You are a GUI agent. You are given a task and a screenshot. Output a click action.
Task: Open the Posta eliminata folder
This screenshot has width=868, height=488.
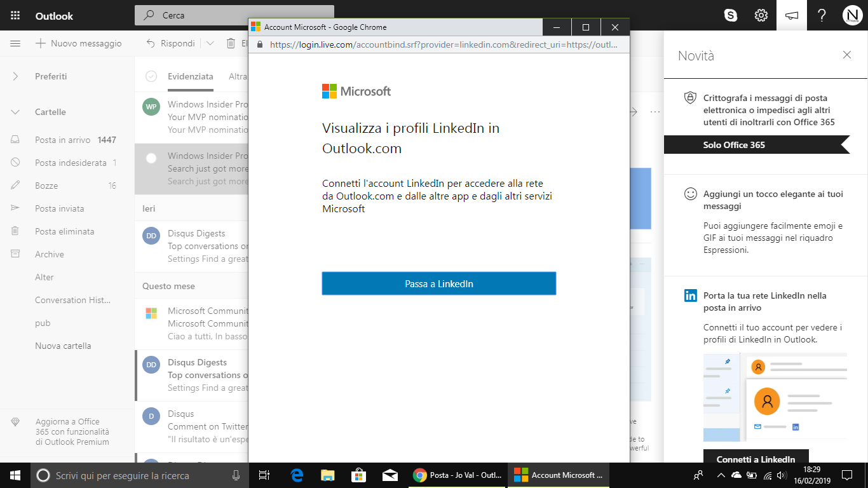(x=67, y=231)
